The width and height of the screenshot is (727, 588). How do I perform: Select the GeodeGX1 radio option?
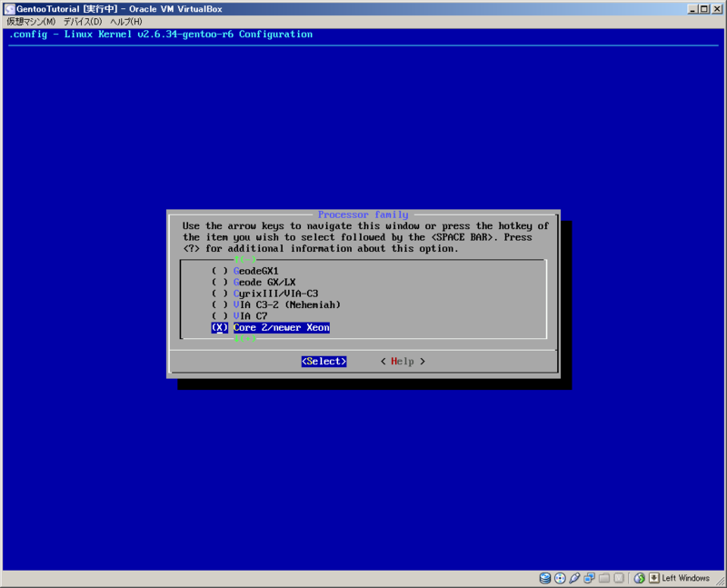[244, 271]
